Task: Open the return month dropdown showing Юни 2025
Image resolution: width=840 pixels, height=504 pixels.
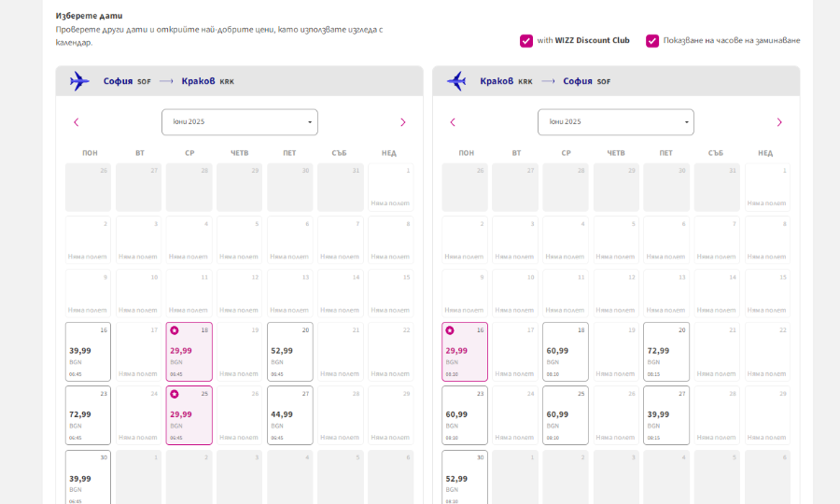Action: point(616,122)
